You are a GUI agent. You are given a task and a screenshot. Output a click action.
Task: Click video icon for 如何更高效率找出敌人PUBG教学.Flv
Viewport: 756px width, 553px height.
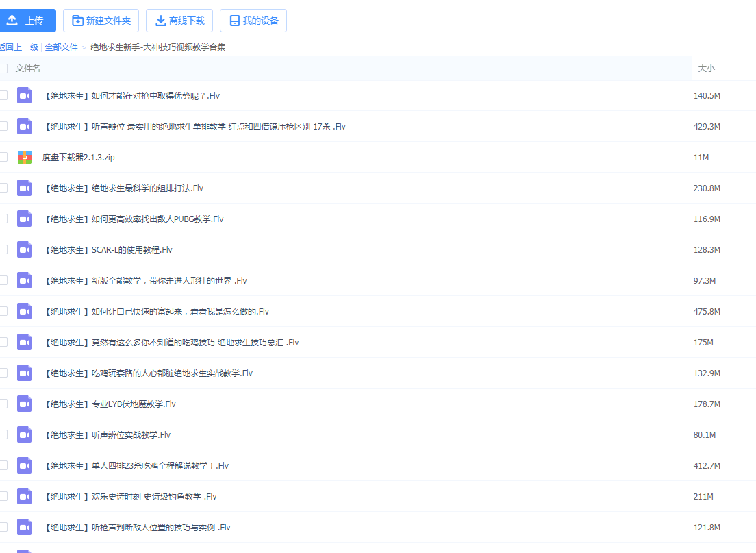coord(25,219)
